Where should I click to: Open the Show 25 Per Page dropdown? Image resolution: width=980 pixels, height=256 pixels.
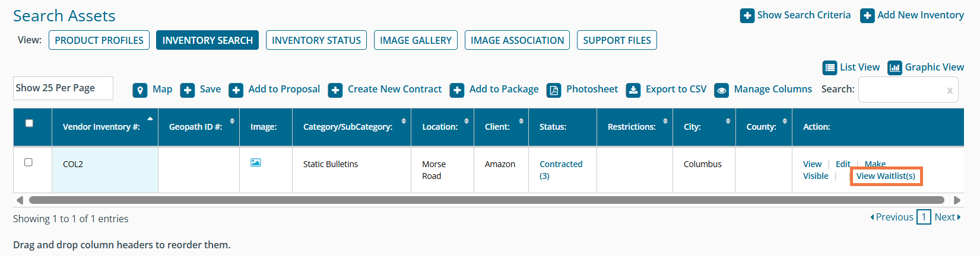coord(63,88)
